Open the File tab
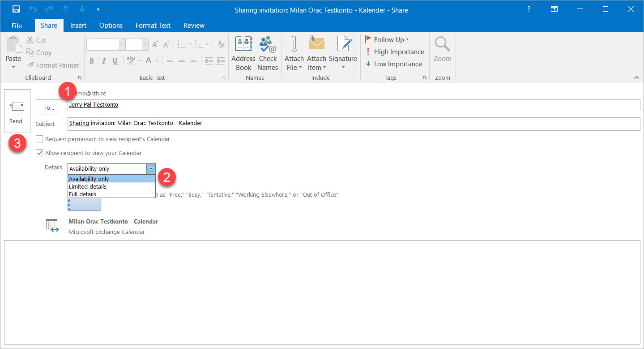Image resolution: width=644 pixels, height=349 pixels. [17, 26]
